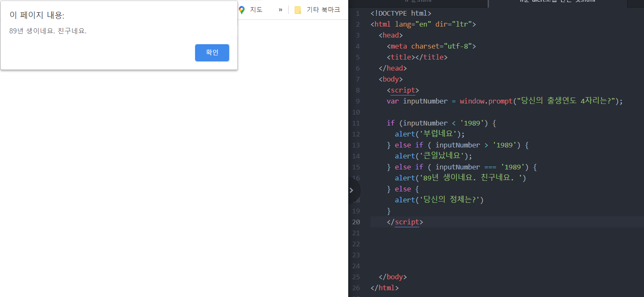The height and width of the screenshot is (297, 644).
Task: Click the string "당신의 출생연도 4자리는?"
Action: point(566,101)
